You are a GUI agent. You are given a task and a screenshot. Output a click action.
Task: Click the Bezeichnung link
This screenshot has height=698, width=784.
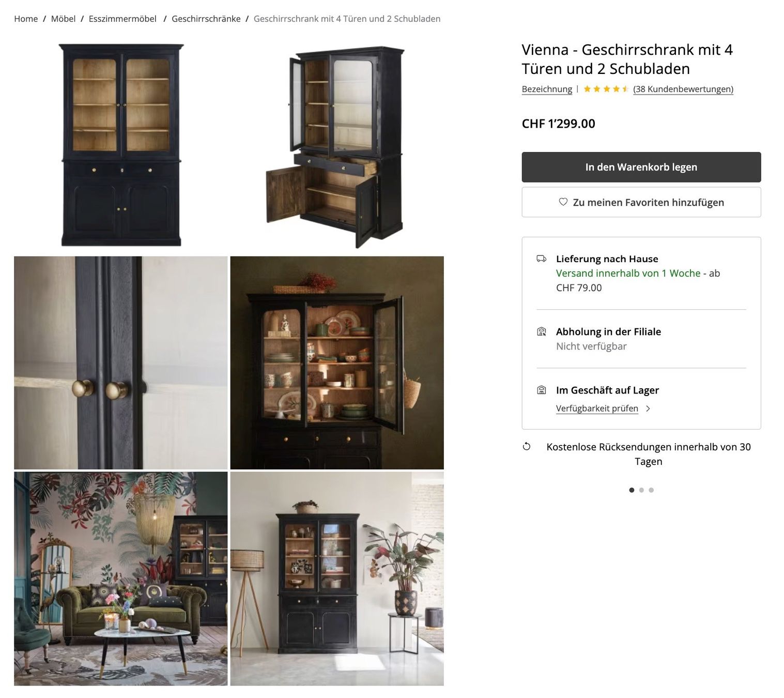coord(547,89)
